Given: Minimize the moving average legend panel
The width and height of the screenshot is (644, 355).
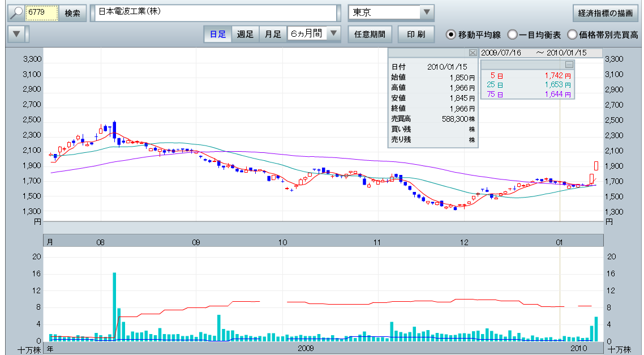Looking at the screenshot, I should (569, 65).
